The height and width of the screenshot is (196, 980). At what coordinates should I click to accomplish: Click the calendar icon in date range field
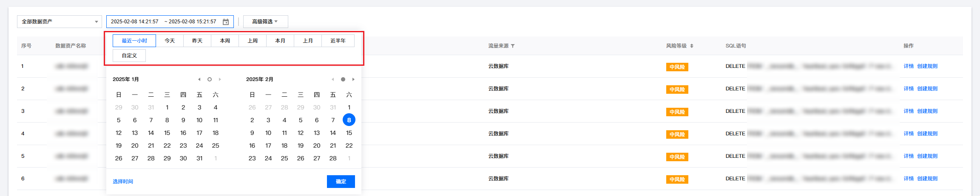point(226,22)
